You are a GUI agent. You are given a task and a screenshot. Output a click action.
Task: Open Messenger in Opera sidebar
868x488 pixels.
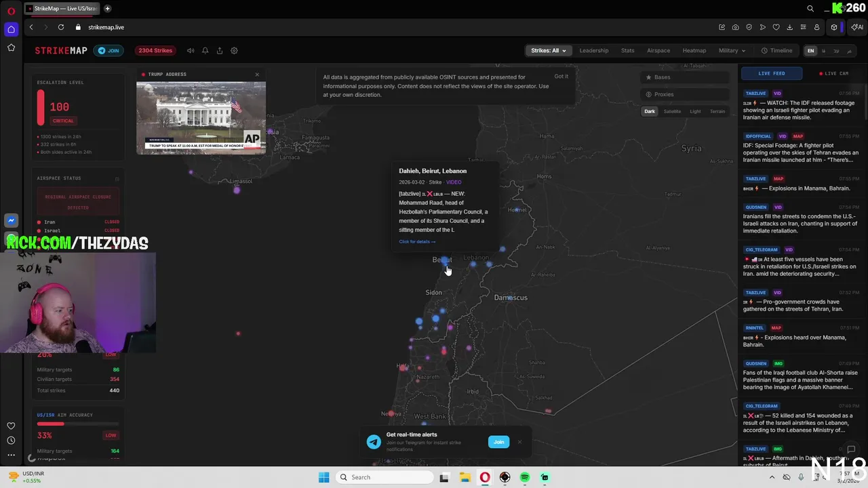tap(11, 220)
